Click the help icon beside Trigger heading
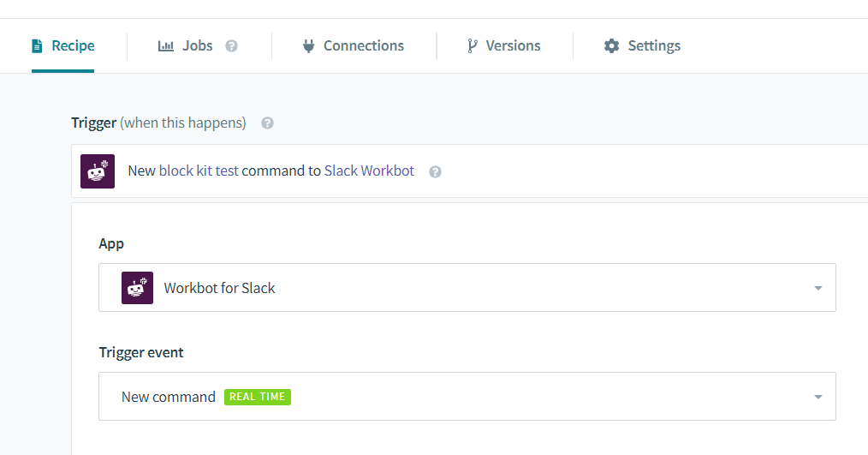 click(267, 123)
